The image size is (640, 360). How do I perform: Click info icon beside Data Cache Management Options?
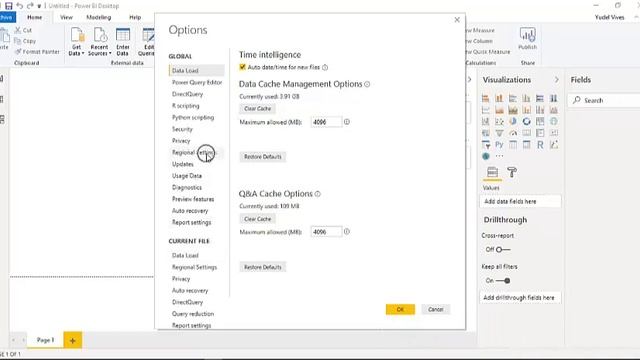click(x=367, y=84)
